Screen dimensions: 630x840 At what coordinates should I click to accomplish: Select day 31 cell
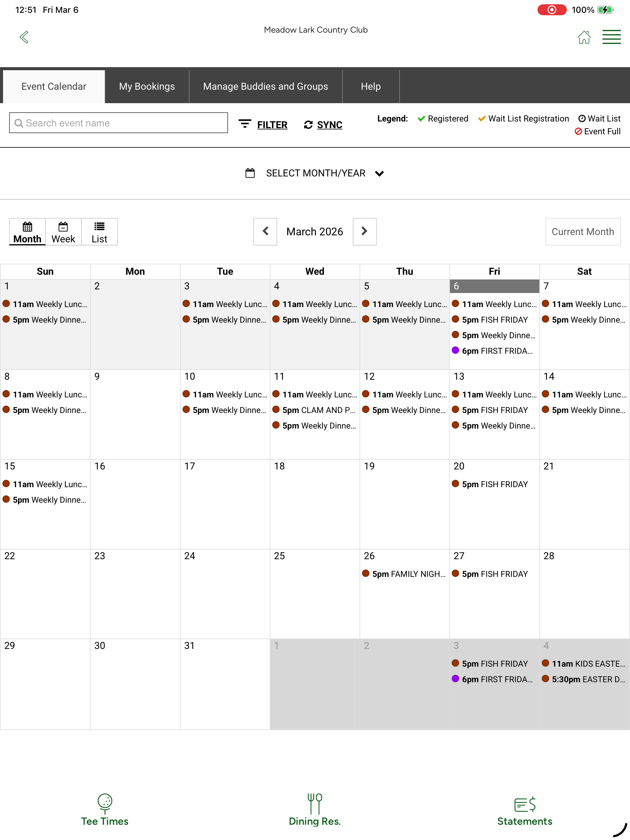[x=225, y=684]
